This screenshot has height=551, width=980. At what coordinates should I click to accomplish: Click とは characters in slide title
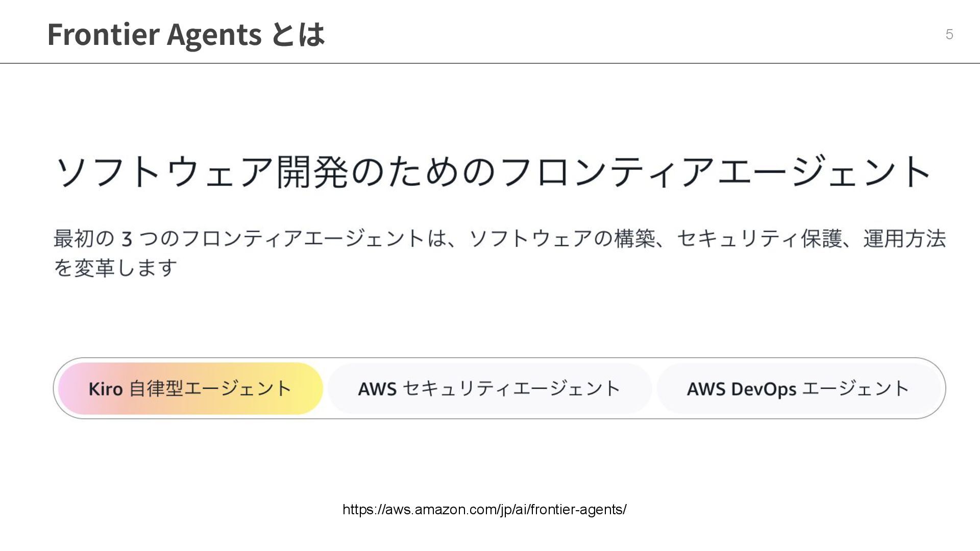[298, 34]
